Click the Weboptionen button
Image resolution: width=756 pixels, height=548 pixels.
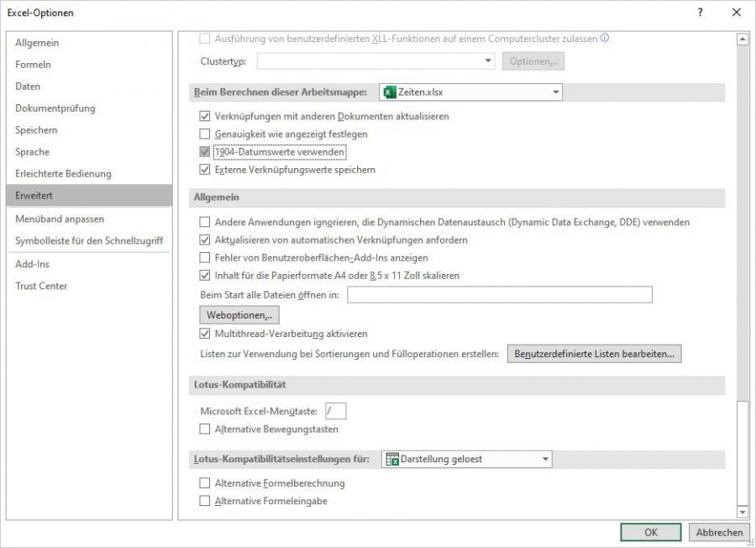[238, 315]
